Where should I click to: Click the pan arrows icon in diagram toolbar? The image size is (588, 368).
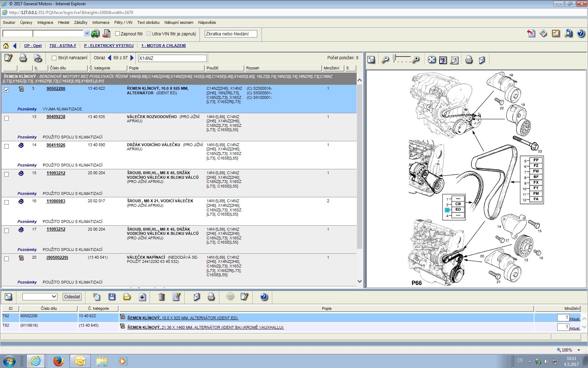coord(432,60)
